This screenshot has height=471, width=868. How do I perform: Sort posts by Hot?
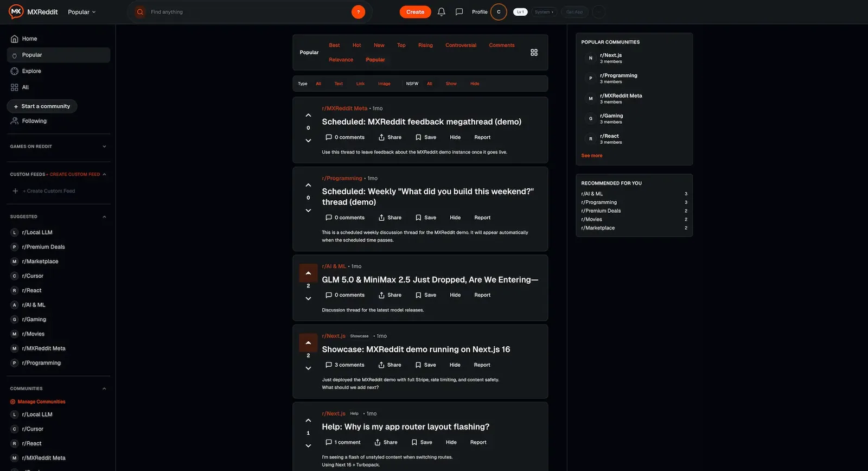click(x=356, y=46)
